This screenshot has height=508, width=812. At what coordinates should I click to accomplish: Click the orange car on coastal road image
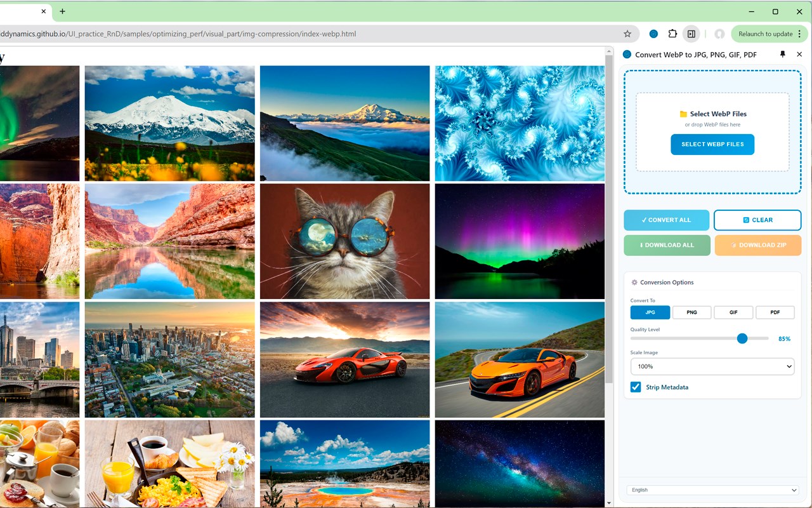point(520,359)
